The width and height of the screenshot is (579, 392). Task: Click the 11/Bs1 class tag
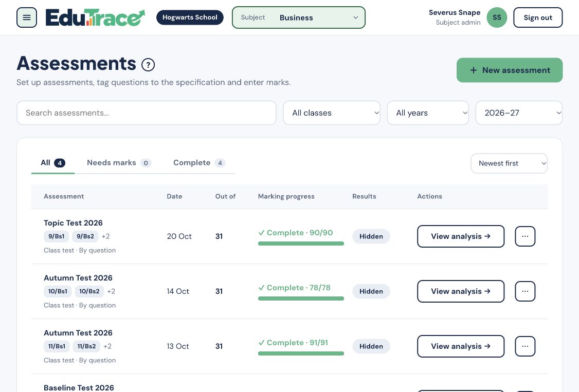point(57,346)
